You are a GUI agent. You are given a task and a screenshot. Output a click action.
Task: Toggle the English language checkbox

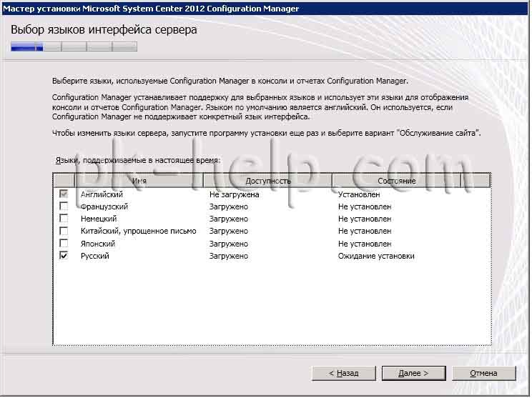[x=64, y=194]
